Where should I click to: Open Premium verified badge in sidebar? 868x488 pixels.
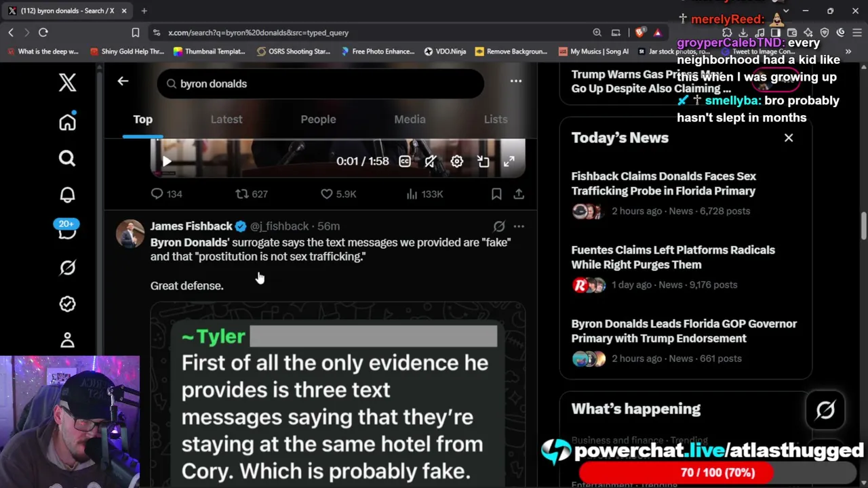[x=67, y=304]
